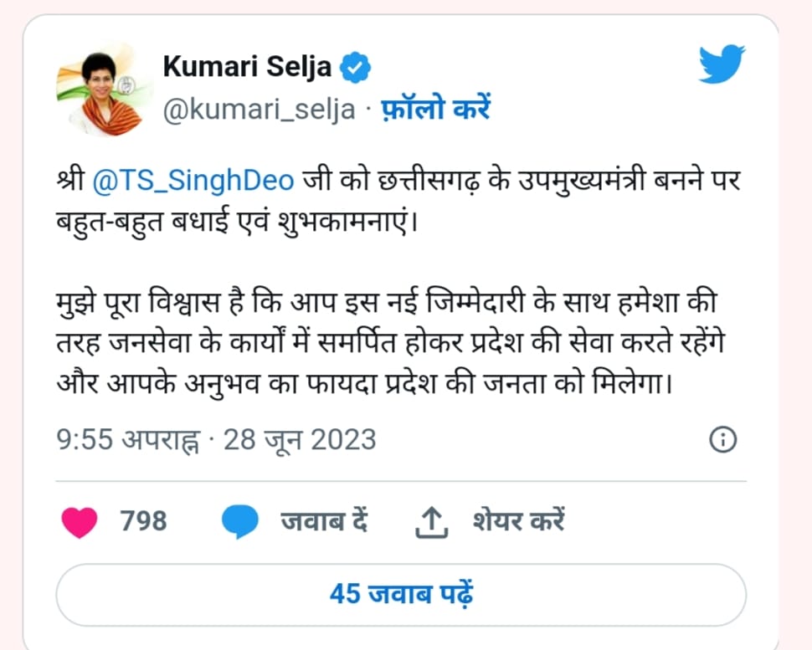Click the शेयर करें share label
The width and height of the screenshot is (812, 650).
(x=518, y=520)
